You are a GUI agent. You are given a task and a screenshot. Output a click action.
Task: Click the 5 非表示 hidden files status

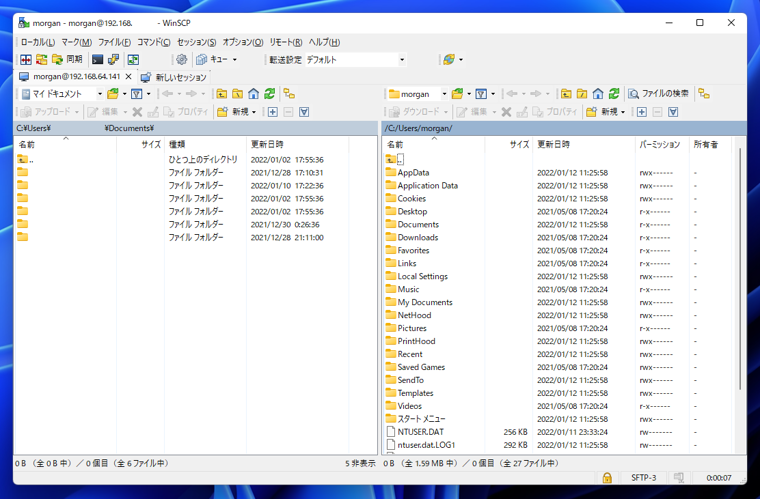coord(360,463)
